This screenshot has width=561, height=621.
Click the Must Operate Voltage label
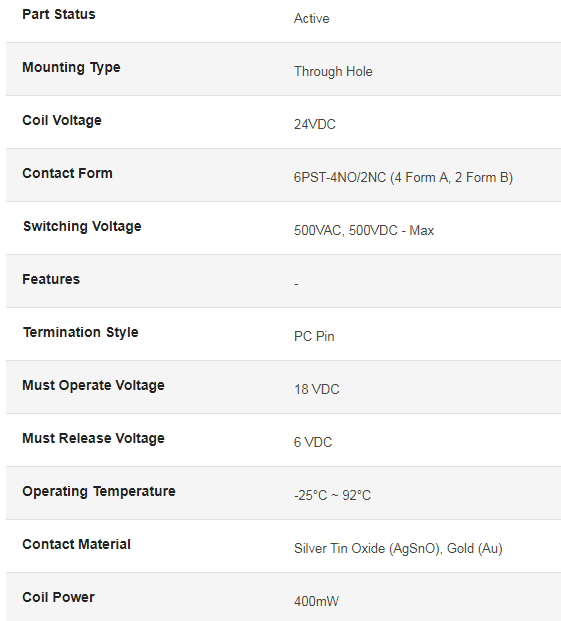point(93,385)
